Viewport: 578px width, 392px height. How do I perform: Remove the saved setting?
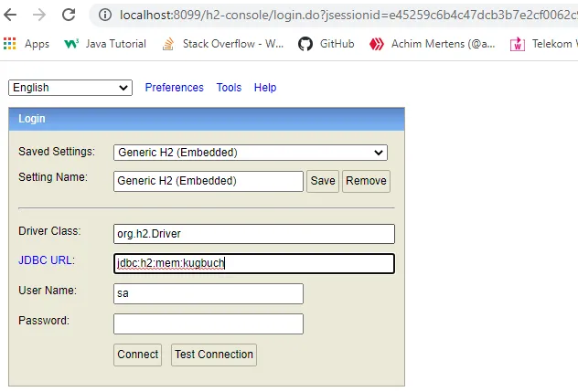point(366,181)
